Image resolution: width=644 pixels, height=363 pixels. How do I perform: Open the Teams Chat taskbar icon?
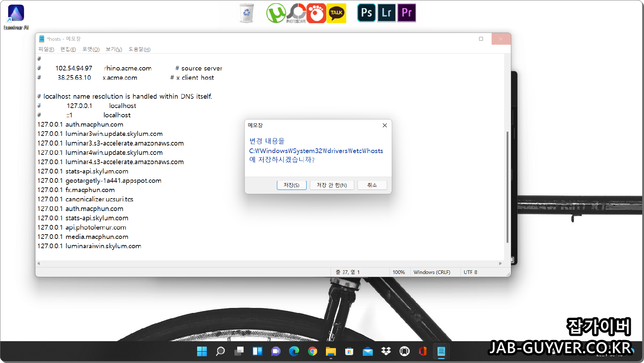(276, 352)
